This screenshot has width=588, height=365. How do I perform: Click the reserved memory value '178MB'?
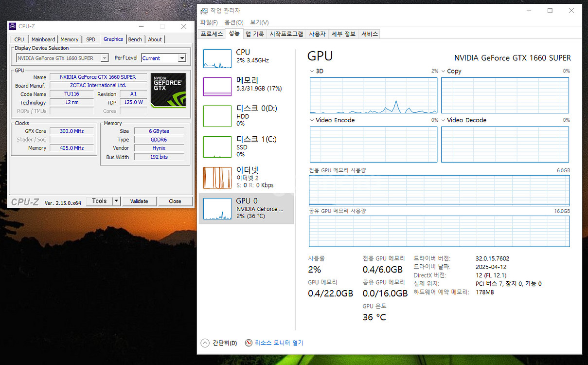484,292
